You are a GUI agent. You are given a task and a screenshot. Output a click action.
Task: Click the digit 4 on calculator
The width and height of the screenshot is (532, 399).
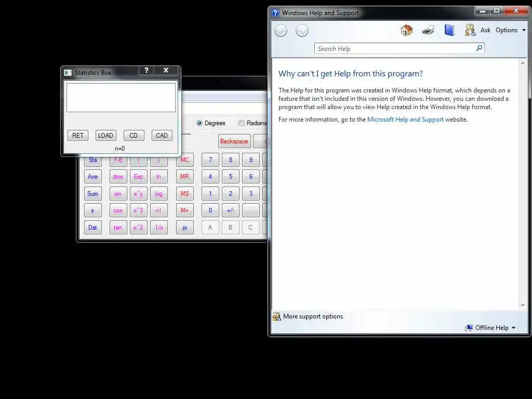[x=210, y=177]
